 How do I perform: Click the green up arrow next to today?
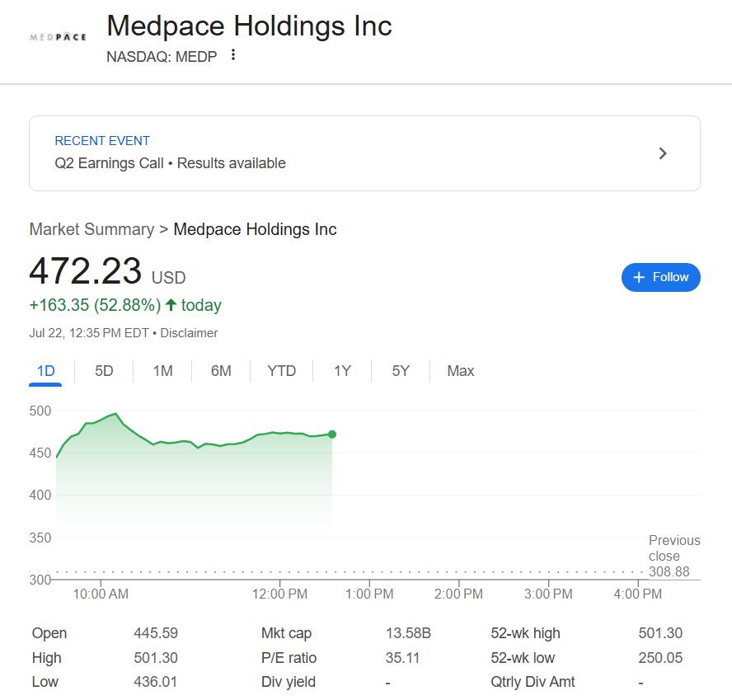171,305
